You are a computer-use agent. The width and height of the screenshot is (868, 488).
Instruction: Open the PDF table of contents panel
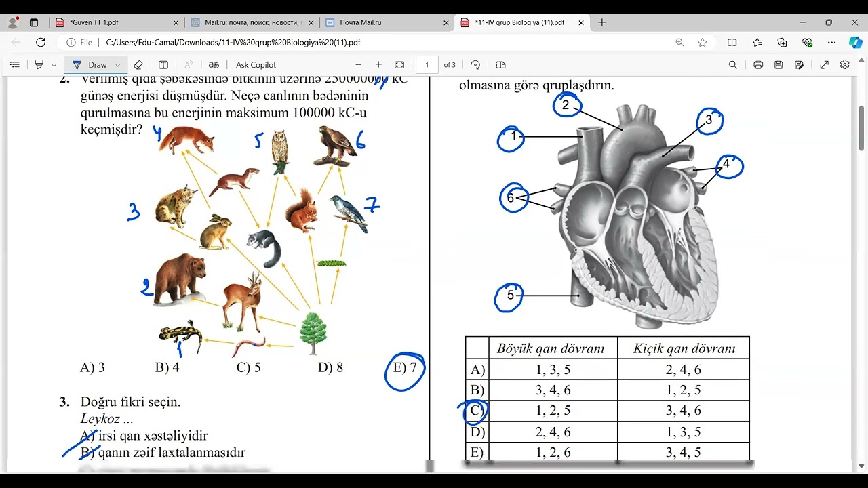click(x=14, y=65)
